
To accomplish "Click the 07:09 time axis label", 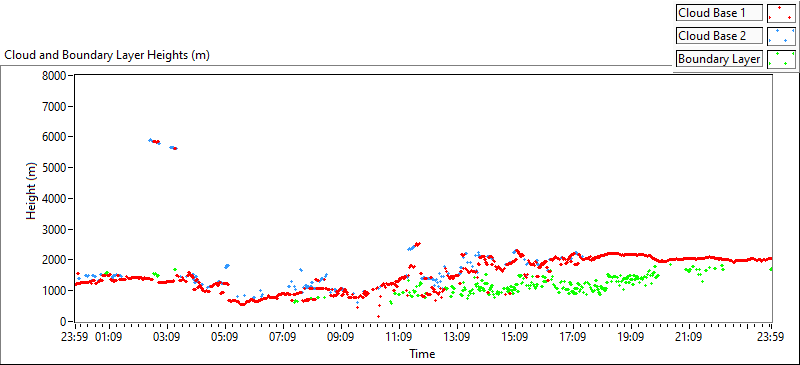I will click(283, 337).
